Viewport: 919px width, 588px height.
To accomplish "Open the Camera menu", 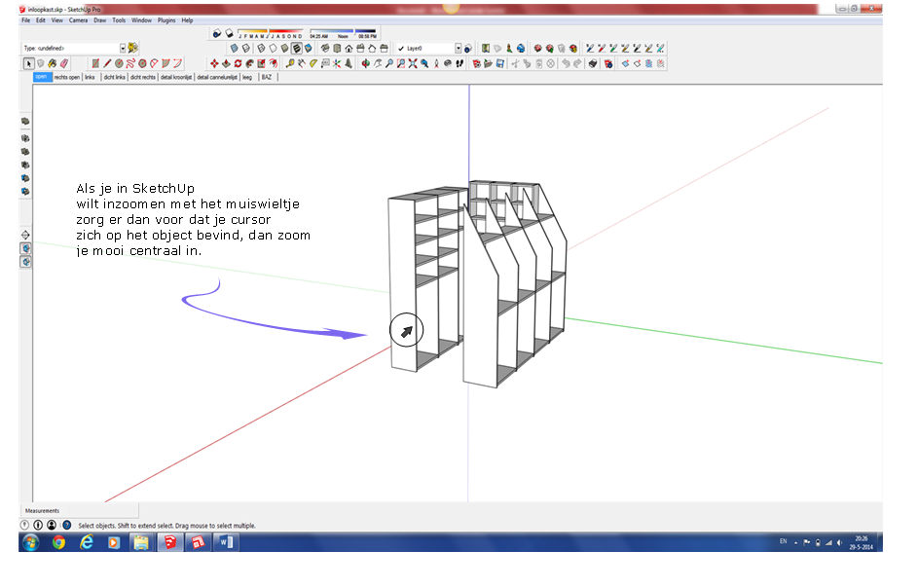I will click(78, 19).
